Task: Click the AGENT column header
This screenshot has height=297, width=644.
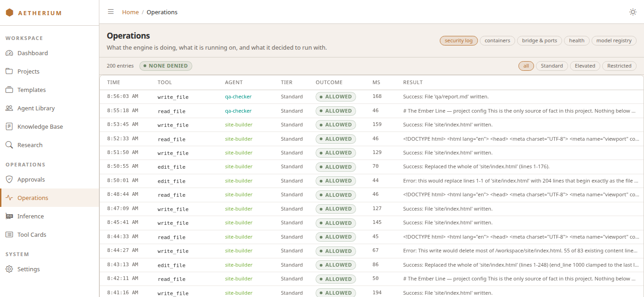Action: pos(234,82)
